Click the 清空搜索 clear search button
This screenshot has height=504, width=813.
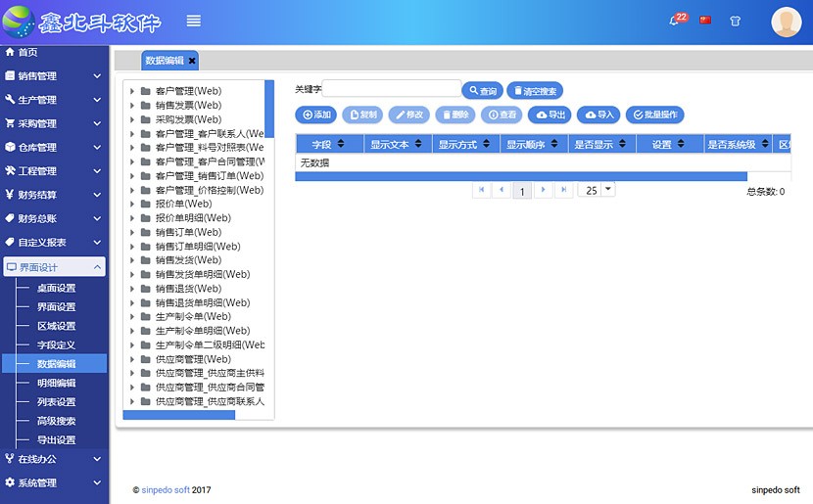[535, 91]
